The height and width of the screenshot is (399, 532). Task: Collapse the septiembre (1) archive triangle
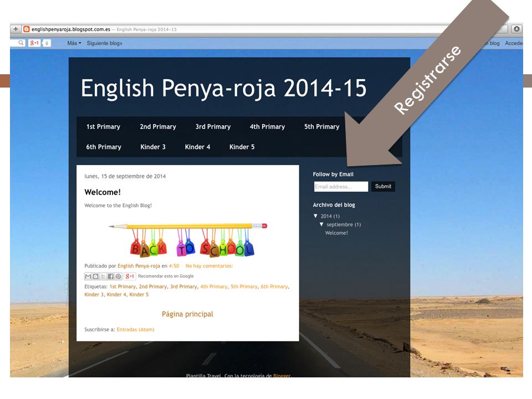pyautogui.click(x=321, y=224)
